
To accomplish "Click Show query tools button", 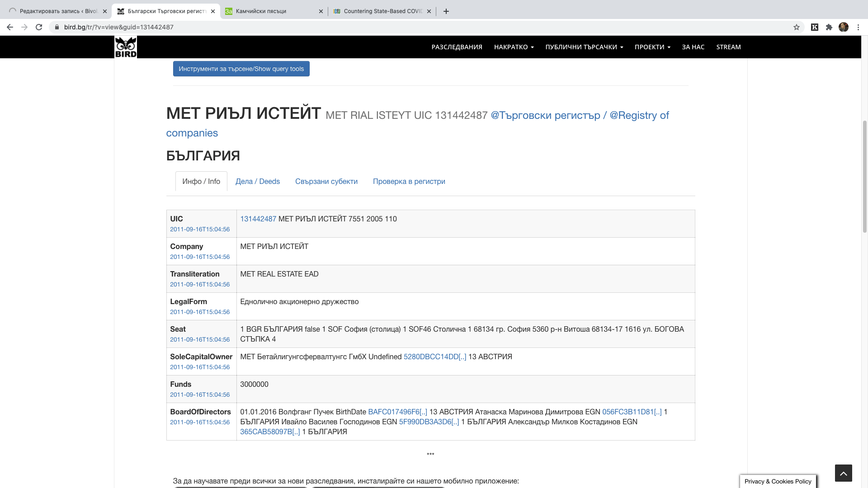I will point(241,69).
